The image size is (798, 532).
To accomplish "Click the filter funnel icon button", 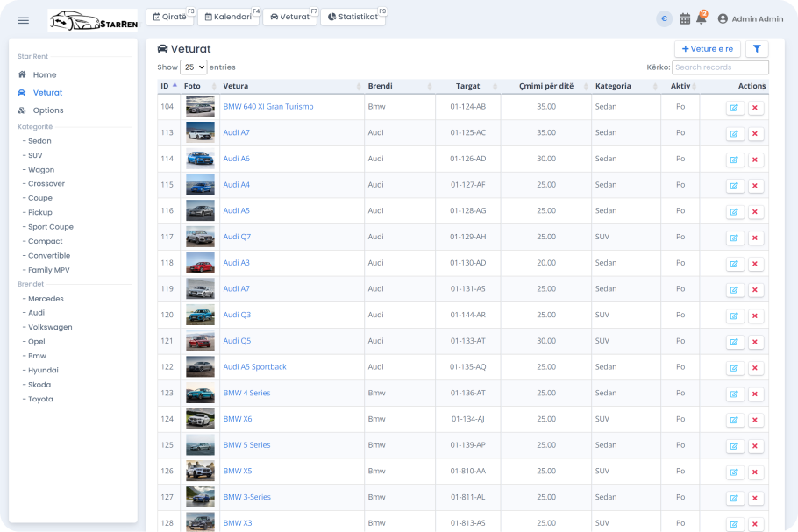I will (757, 49).
